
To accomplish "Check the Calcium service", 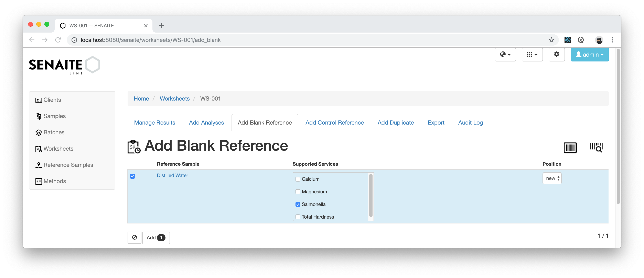I will coord(298,179).
